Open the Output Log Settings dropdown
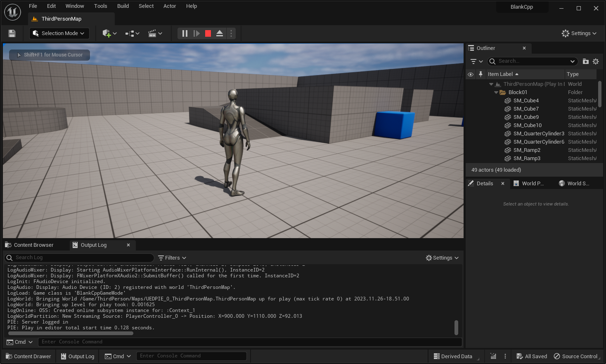This screenshot has width=606, height=364. pyautogui.click(x=442, y=258)
